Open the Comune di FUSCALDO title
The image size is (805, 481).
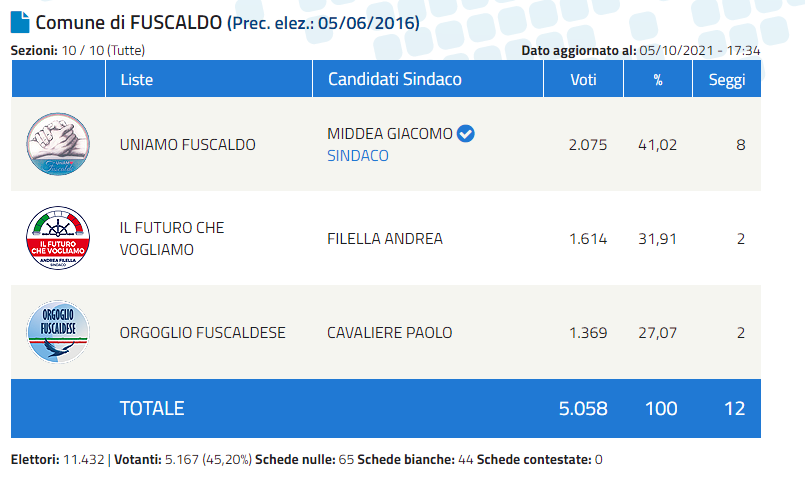click(128, 23)
